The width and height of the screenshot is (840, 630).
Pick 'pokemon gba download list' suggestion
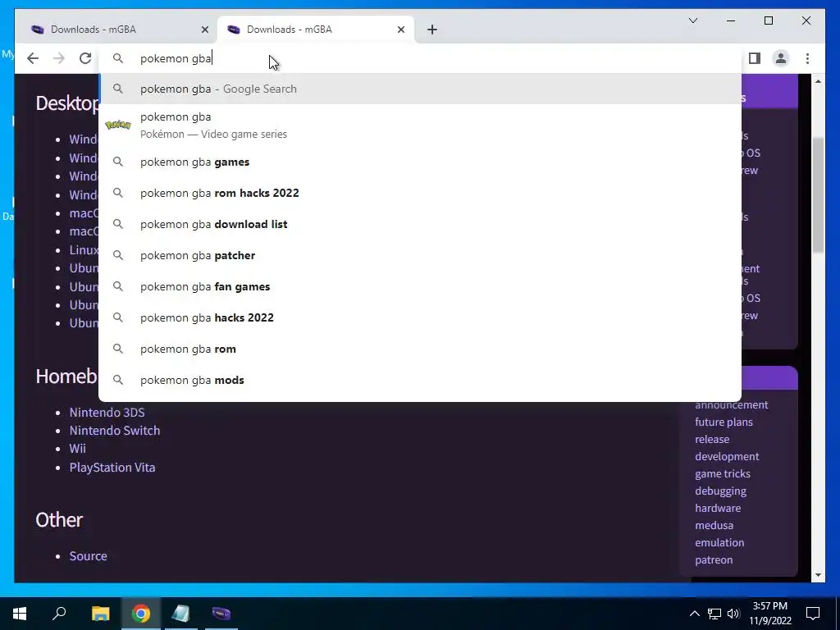420,224
